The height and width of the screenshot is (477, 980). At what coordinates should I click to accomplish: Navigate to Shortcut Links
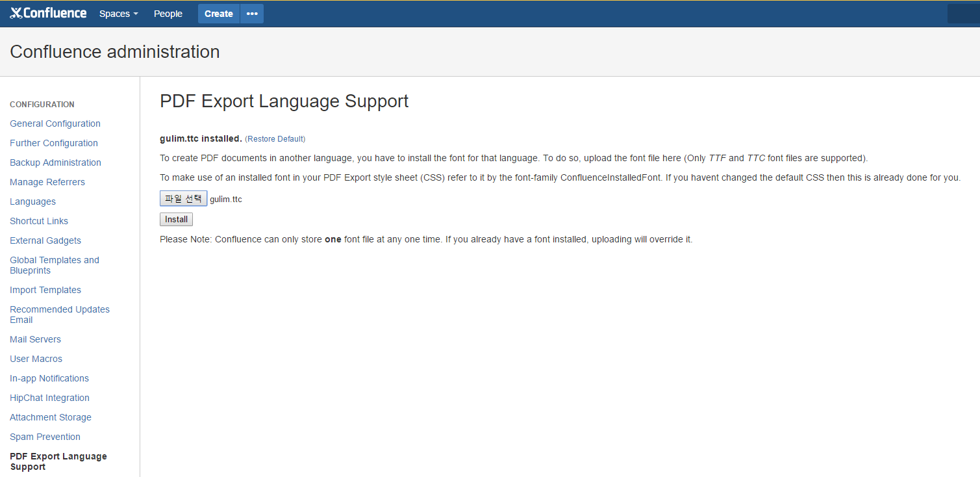point(39,221)
